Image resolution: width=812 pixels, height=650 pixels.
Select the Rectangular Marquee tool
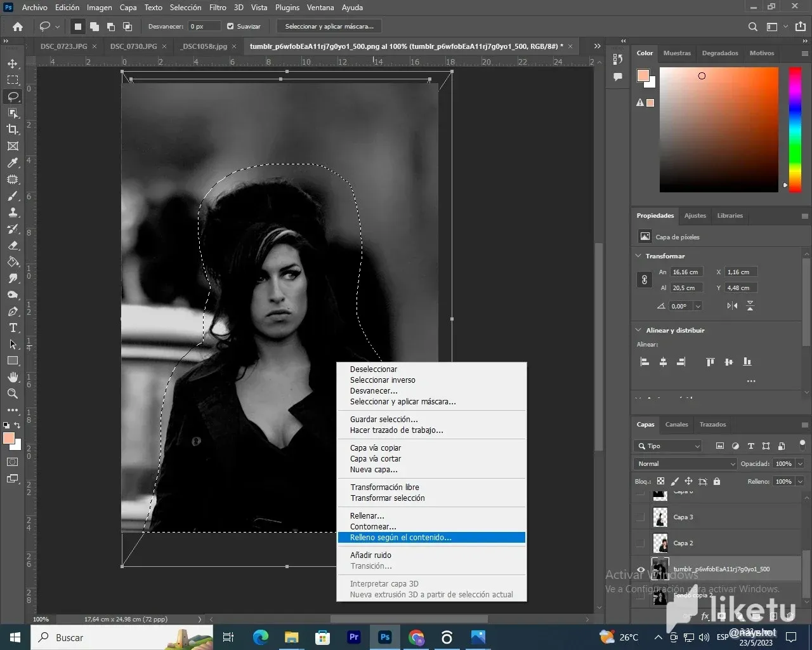(x=13, y=80)
